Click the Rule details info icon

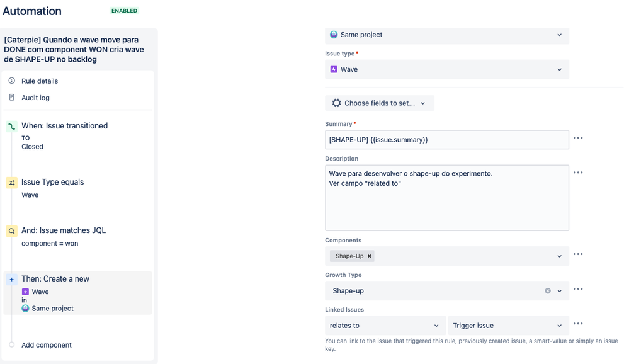pyautogui.click(x=11, y=81)
